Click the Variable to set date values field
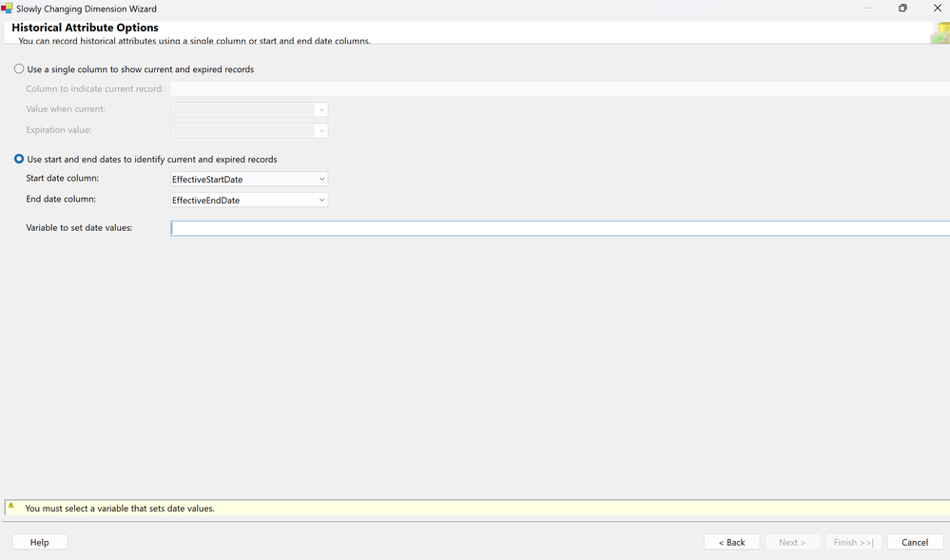Screen dimensions: 950x560 (560, 228)
